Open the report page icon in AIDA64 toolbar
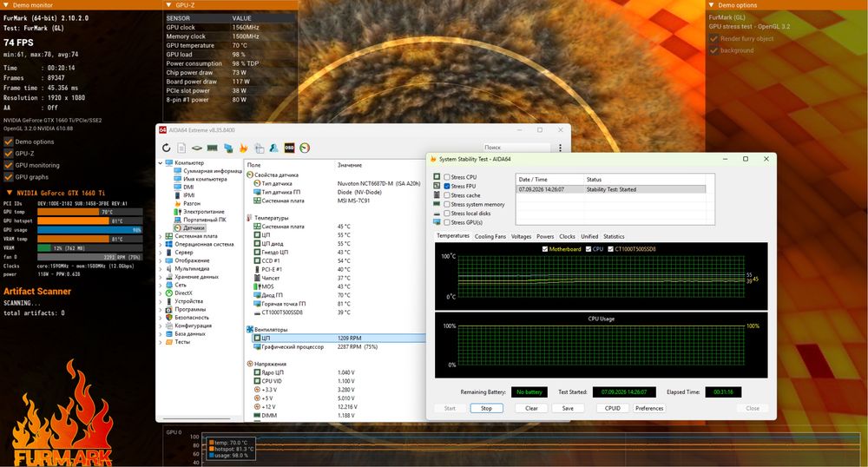 pyautogui.click(x=181, y=148)
